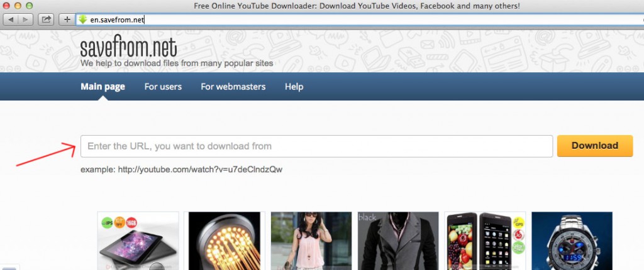Open the black jacket ad thumbnail
The image size is (644, 270).
click(398, 240)
